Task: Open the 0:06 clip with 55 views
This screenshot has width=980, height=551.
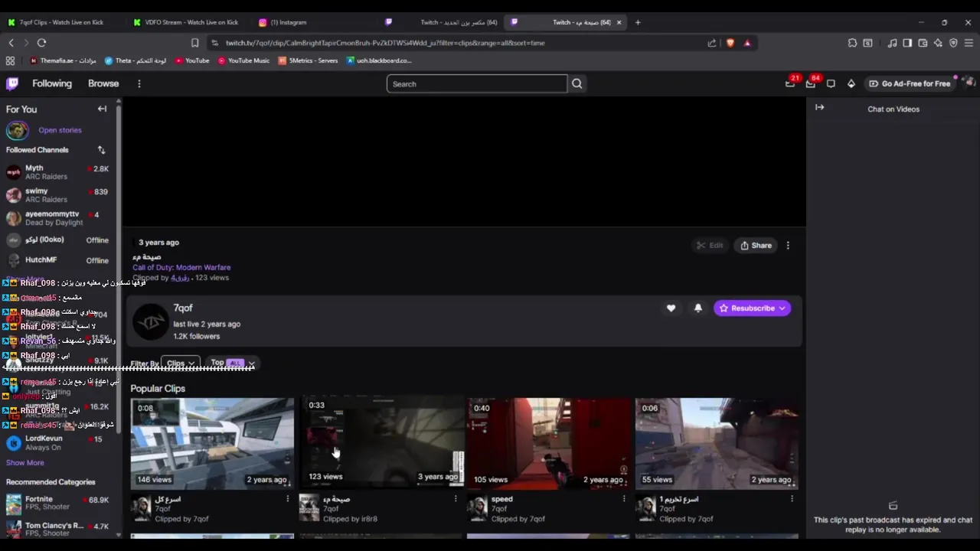Action: (x=717, y=444)
